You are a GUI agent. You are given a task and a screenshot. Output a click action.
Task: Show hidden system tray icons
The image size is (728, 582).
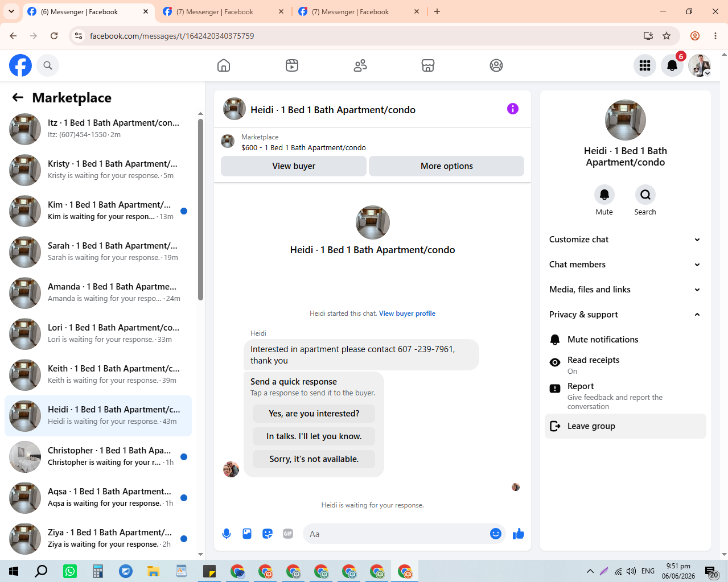click(x=590, y=571)
